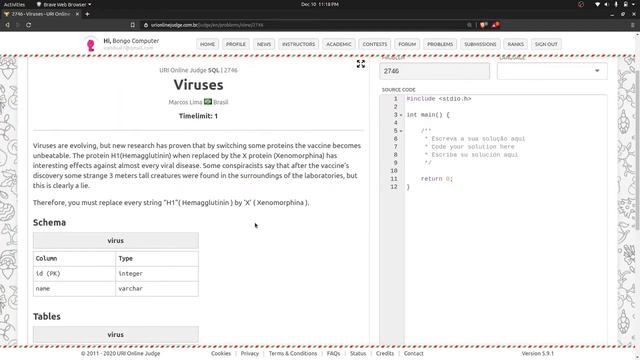Open Brave Rewards triangle icon
The image size is (640, 360).
tap(495, 25)
